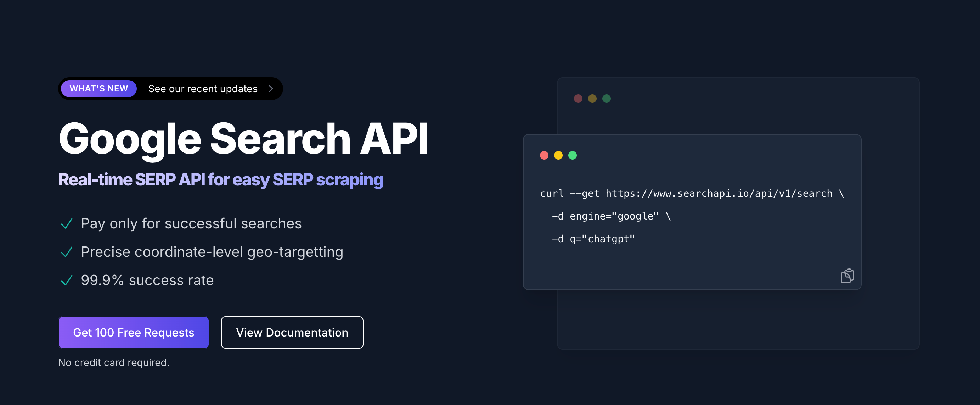
Task: Click the 'Real-time SERP API' subtitle text
Action: point(220,180)
